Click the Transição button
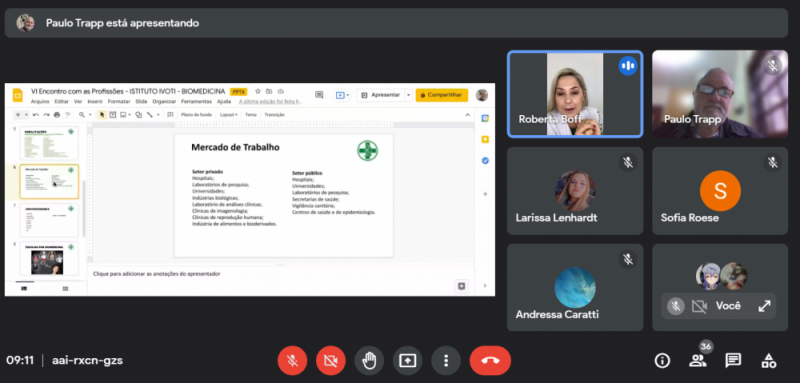The width and height of the screenshot is (800, 383). coord(274,115)
